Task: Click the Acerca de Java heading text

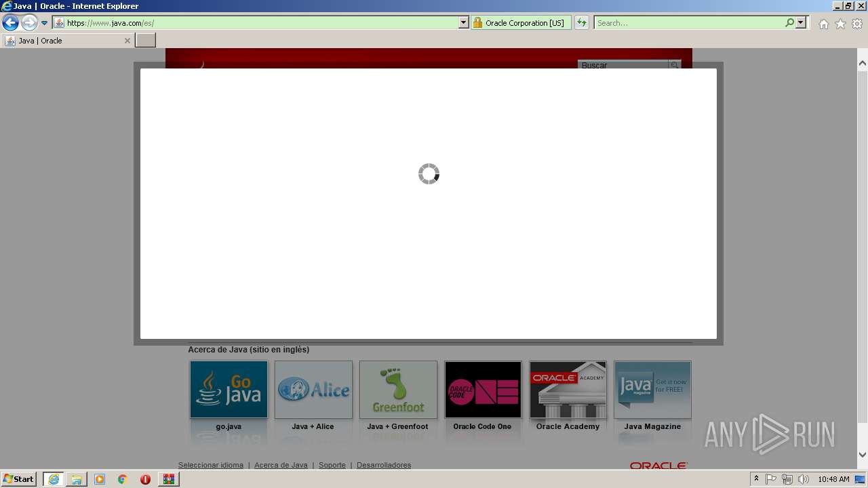Action: coord(248,350)
